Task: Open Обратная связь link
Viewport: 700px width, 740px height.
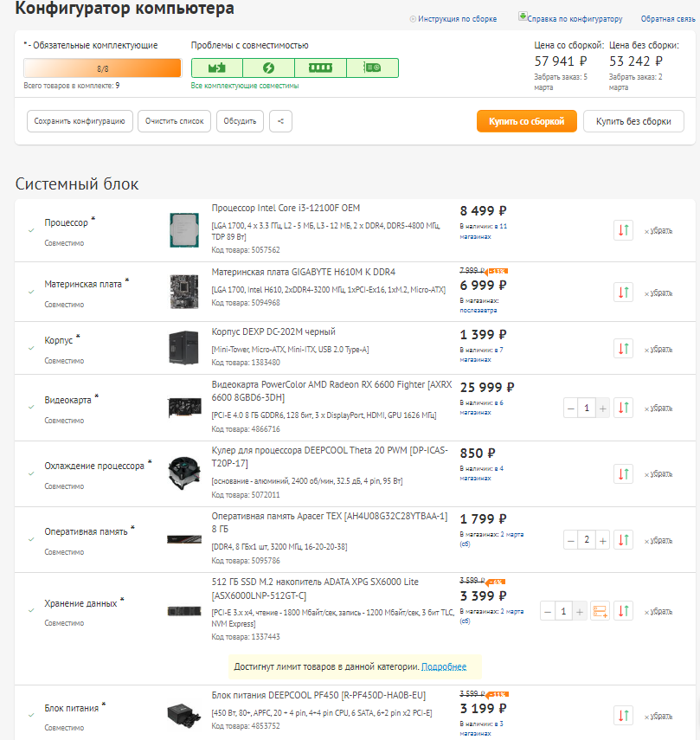Action: click(667, 19)
